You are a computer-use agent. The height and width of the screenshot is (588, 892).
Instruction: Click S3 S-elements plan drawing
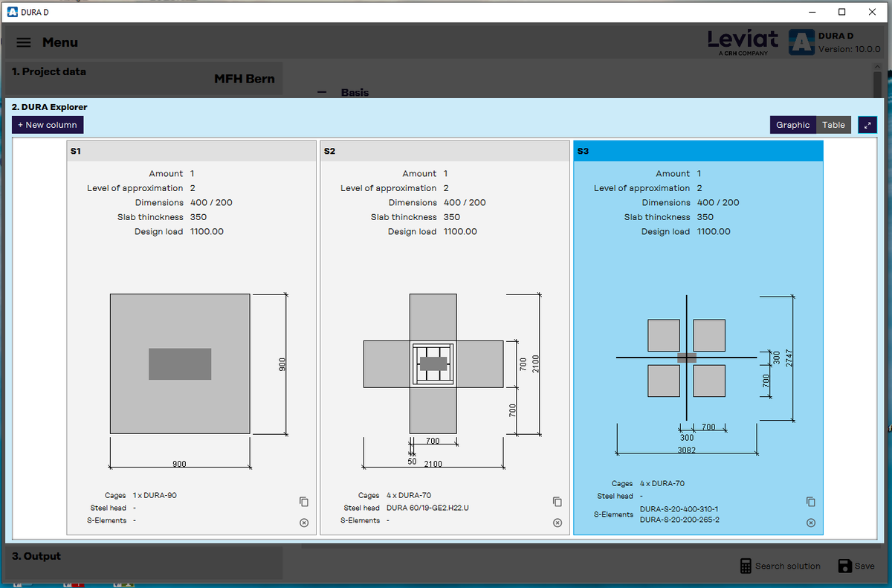click(687, 358)
